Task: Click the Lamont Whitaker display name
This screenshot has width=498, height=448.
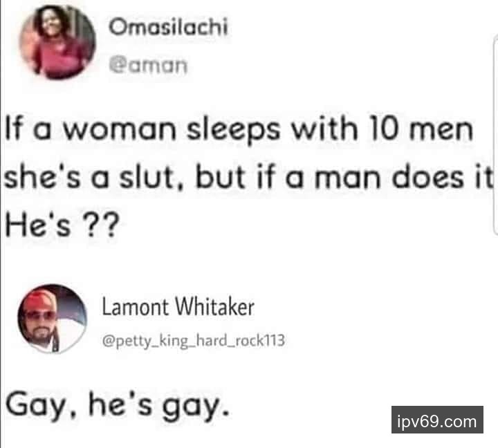Action: tap(178, 307)
